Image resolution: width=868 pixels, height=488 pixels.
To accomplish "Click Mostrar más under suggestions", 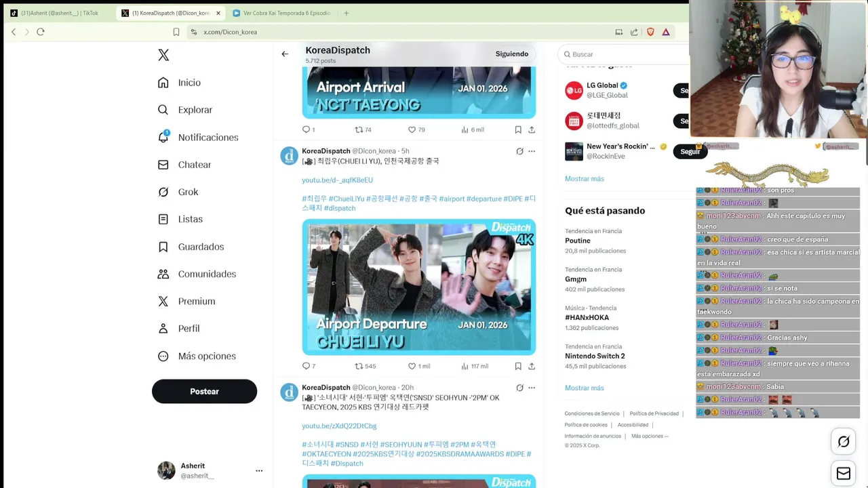I will pos(584,179).
